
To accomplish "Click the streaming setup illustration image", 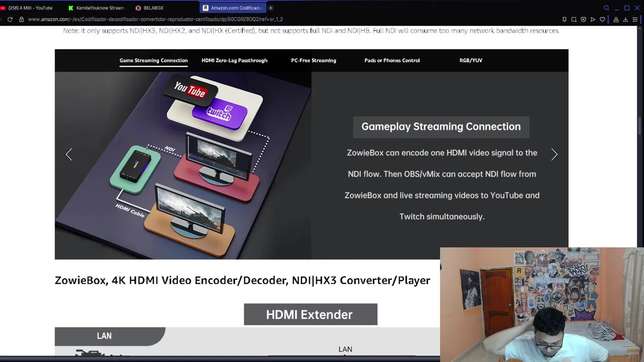I will click(183, 165).
